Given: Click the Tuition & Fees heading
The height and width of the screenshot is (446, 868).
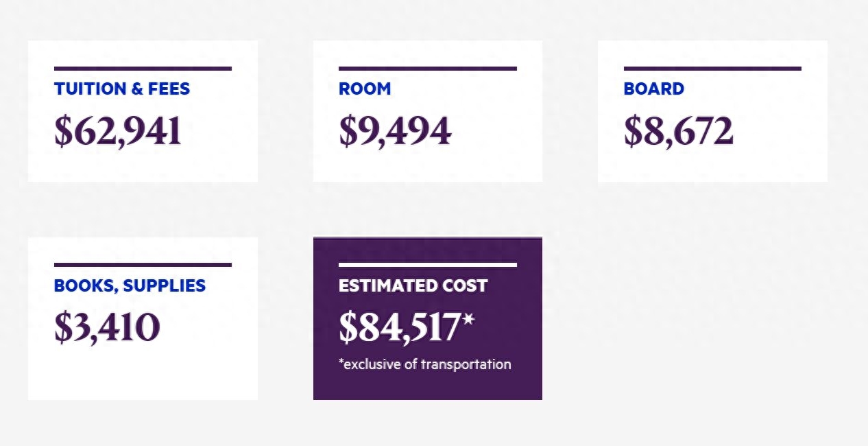Looking at the screenshot, I should (122, 89).
